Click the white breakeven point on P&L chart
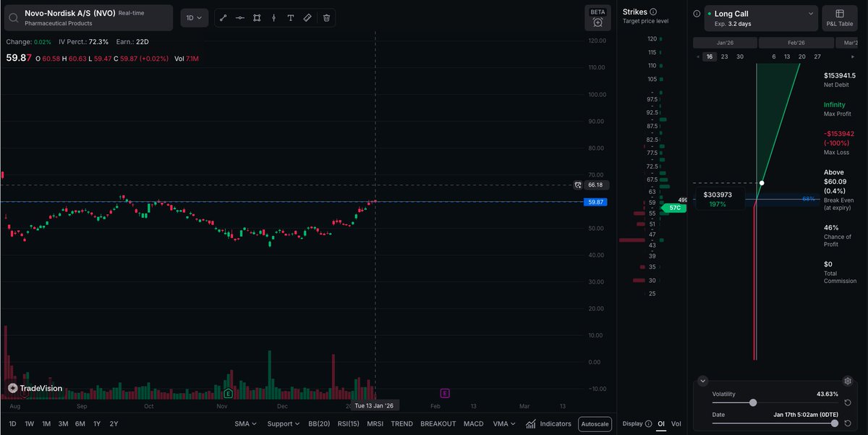Viewport: 868px width, 435px height. coord(762,183)
